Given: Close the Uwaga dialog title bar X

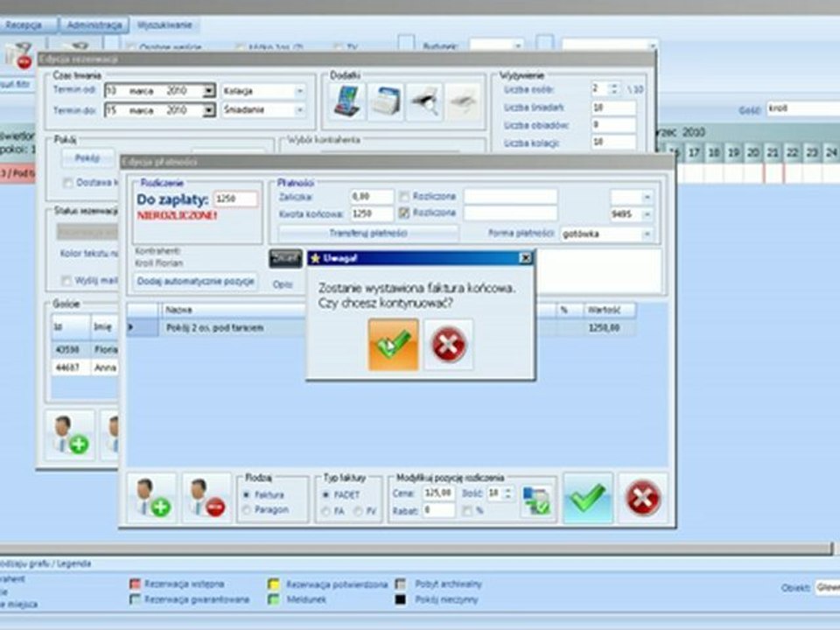Looking at the screenshot, I should (526, 258).
